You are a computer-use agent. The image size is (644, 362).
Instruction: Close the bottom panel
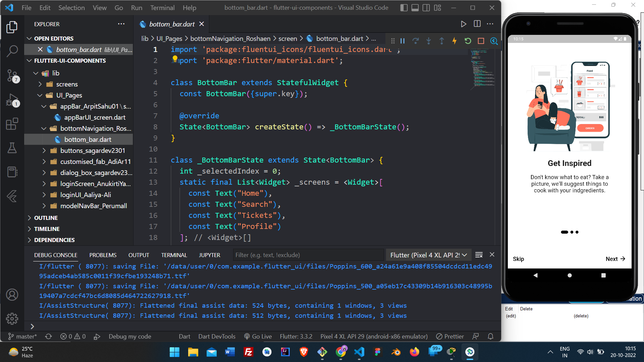pyautogui.click(x=492, y=255)
